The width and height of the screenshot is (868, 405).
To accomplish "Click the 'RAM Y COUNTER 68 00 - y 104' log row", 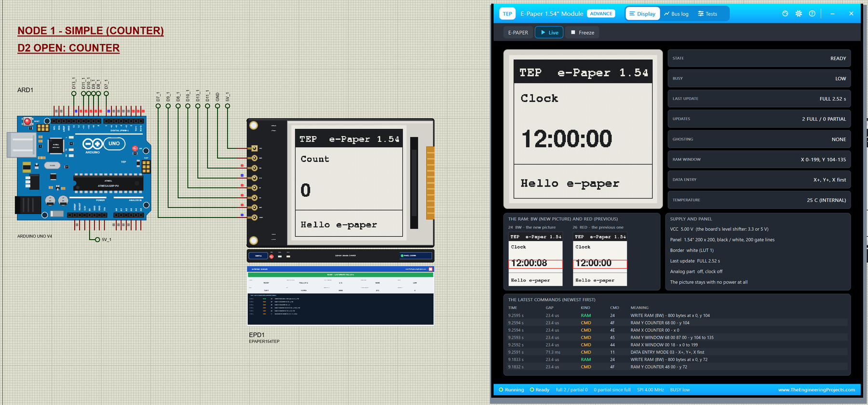I will tap(677, 323).
